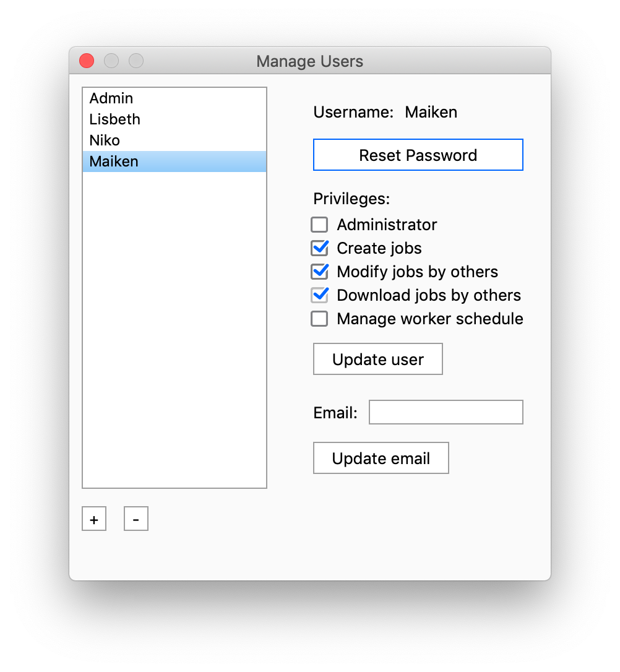
Task: Toggle Modify jobs by others checkbox
Action: click(x=319, y=272)
